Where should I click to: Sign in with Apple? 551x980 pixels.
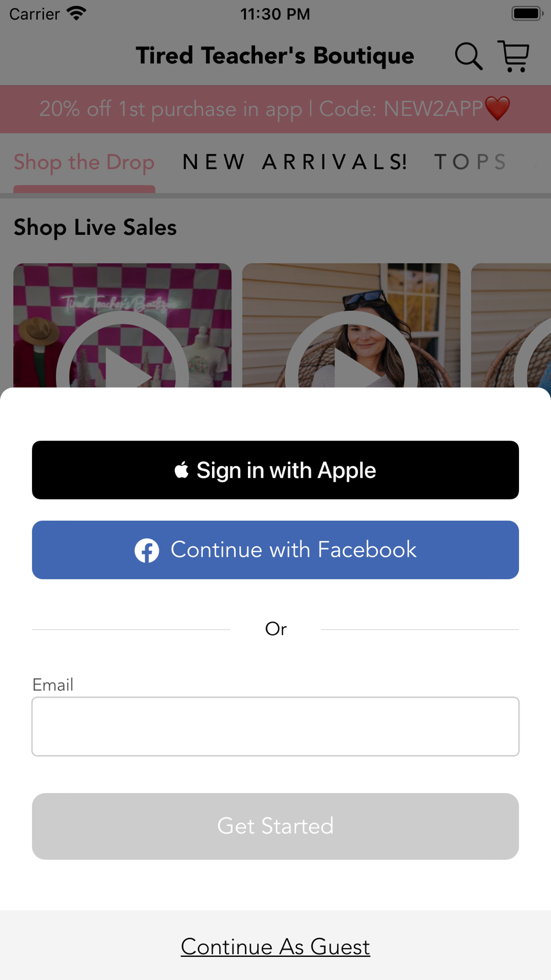click(x=275, y=470)
